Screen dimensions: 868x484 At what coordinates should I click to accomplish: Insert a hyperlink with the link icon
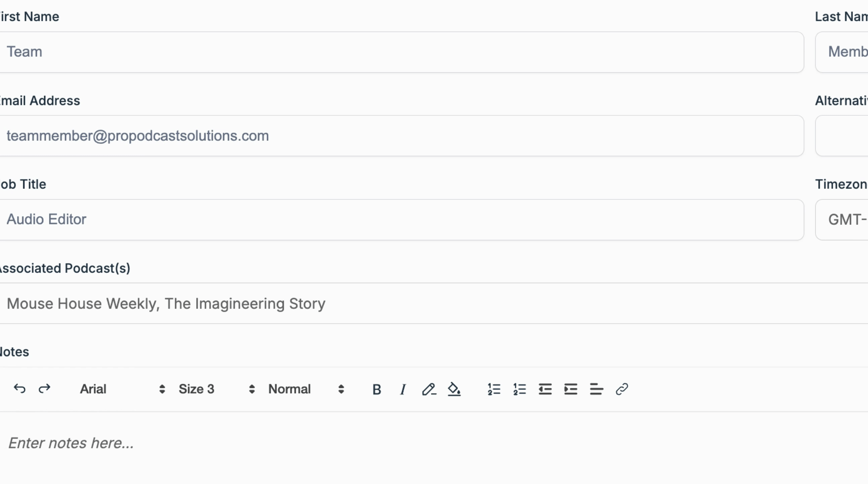pos(622,389)
